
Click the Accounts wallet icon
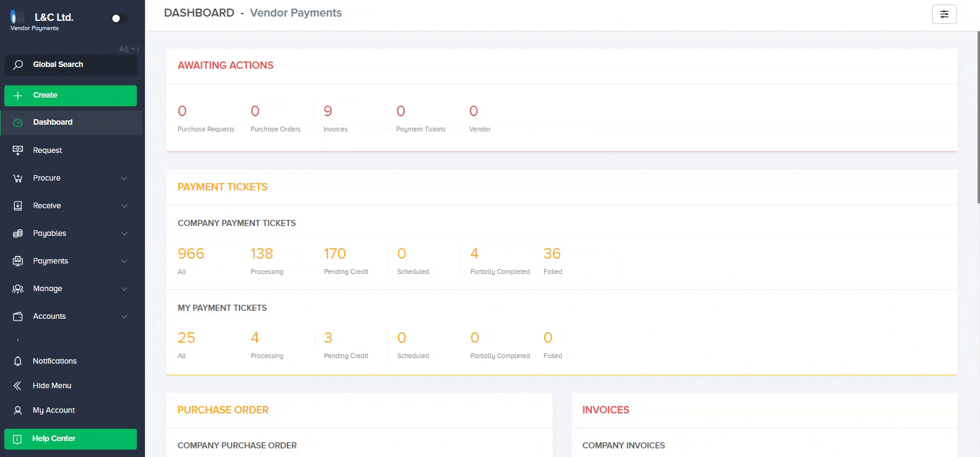(18, 316)
